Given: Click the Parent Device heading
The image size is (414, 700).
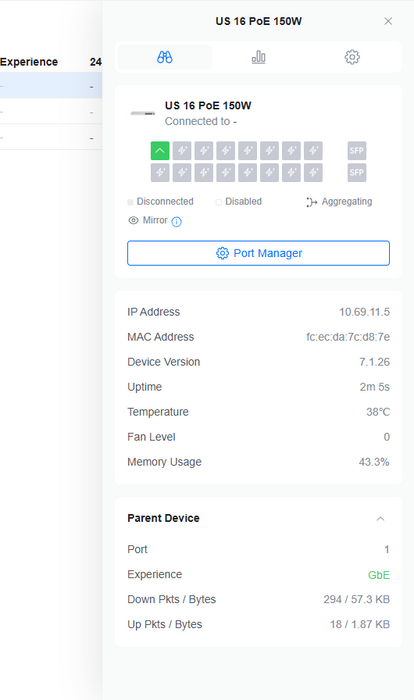Looking at the screenshot, I should tap(163, 518).
